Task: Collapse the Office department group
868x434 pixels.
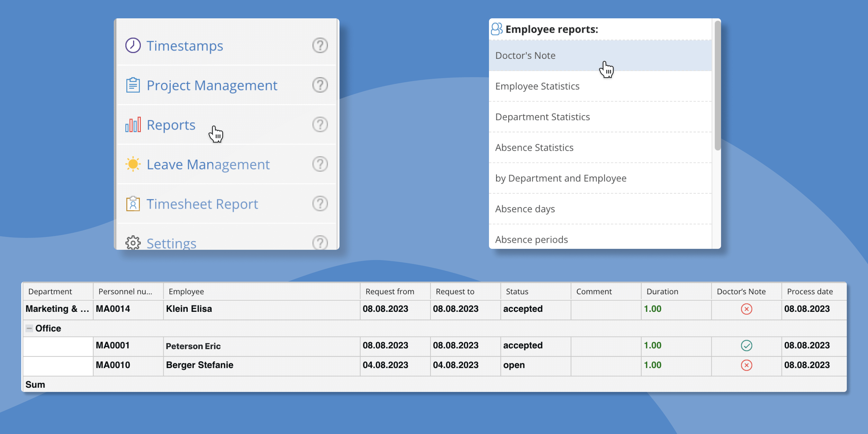Action: [x=29, y=328]
